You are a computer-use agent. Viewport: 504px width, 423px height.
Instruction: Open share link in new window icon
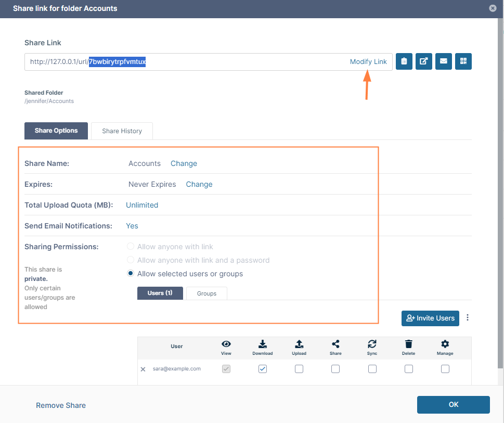tap(424, 61)
